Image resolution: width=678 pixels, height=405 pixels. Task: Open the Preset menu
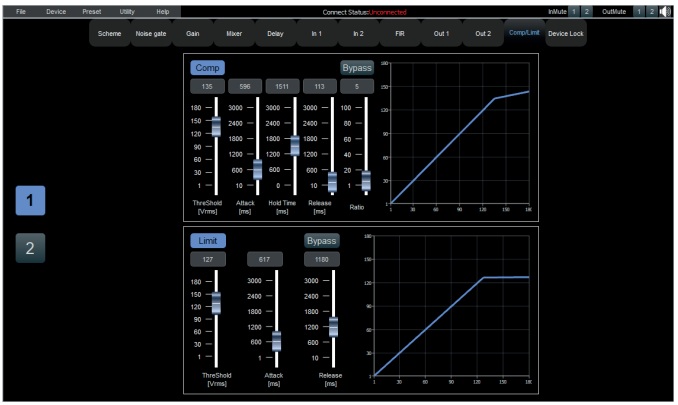pyautogui.click(x=91, y=10)
